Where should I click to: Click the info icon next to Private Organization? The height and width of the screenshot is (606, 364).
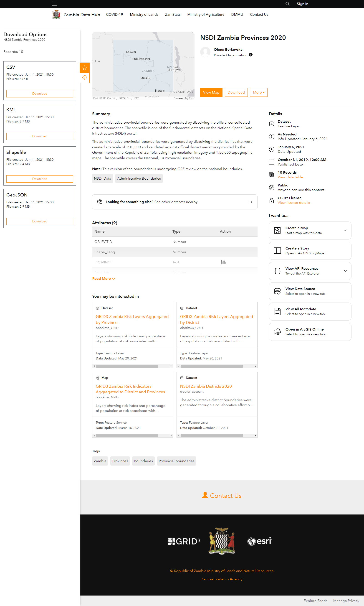click(251, 55)
